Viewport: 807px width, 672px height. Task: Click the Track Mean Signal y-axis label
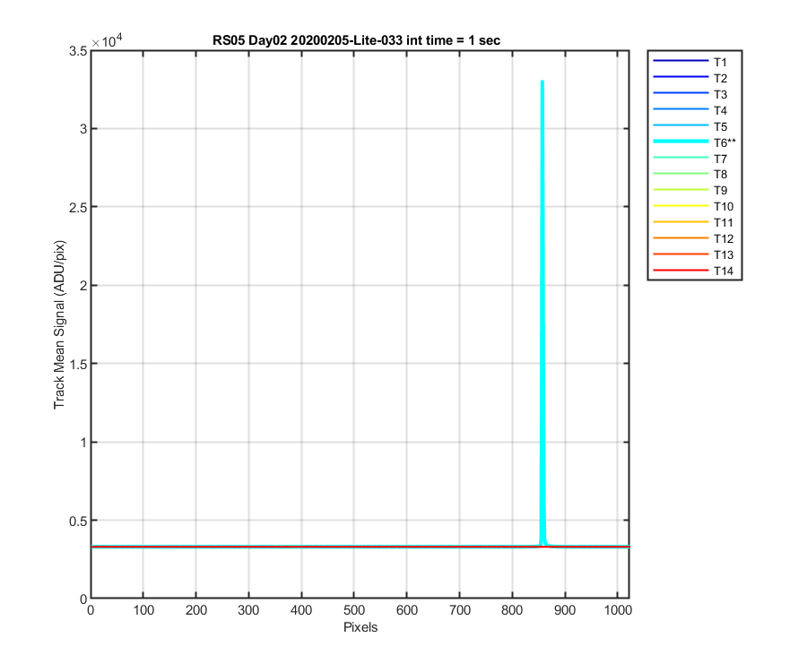(60, 324)
